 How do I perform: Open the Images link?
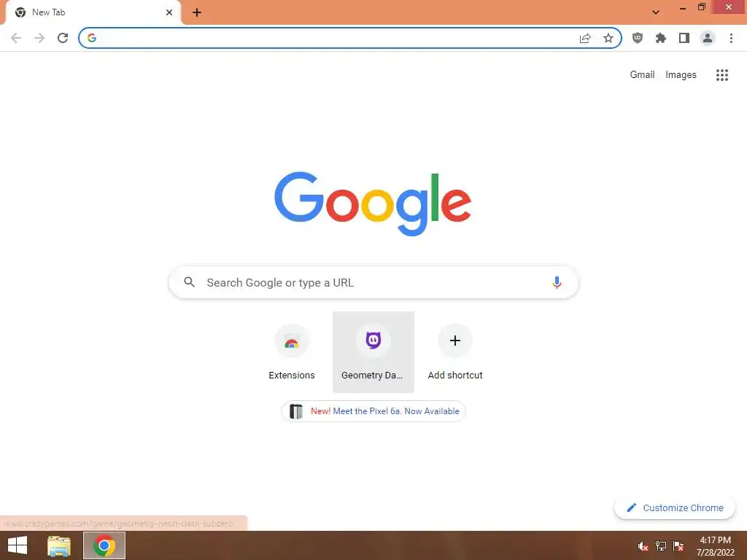681,75
